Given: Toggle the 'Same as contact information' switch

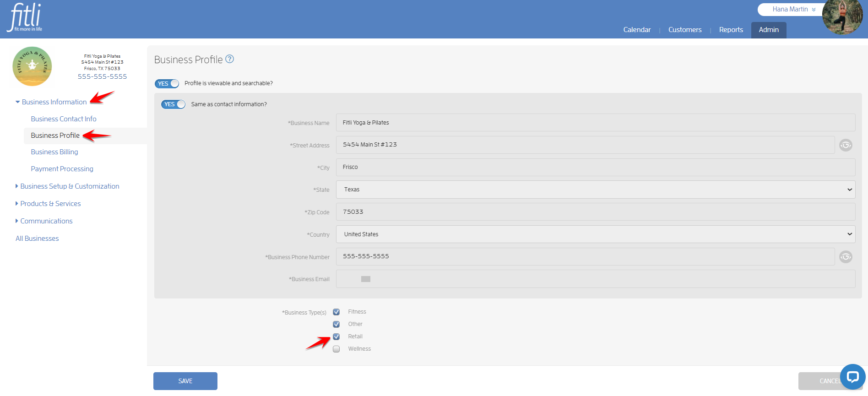Looking at the screenshot, I should (x=173, y=104).
